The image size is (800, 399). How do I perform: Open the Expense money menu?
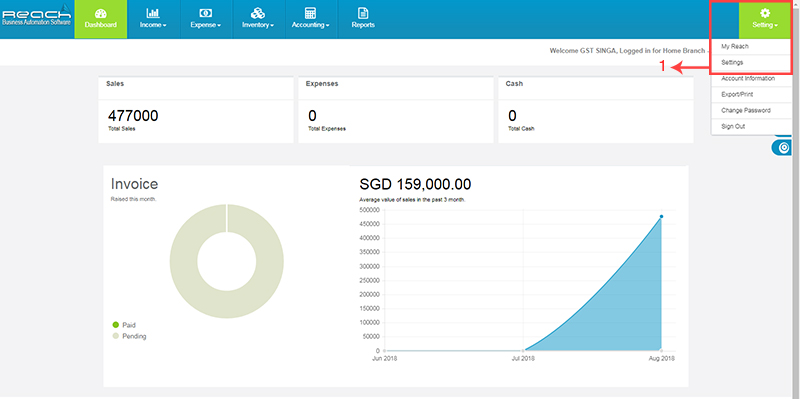click(x=206, y=19)
